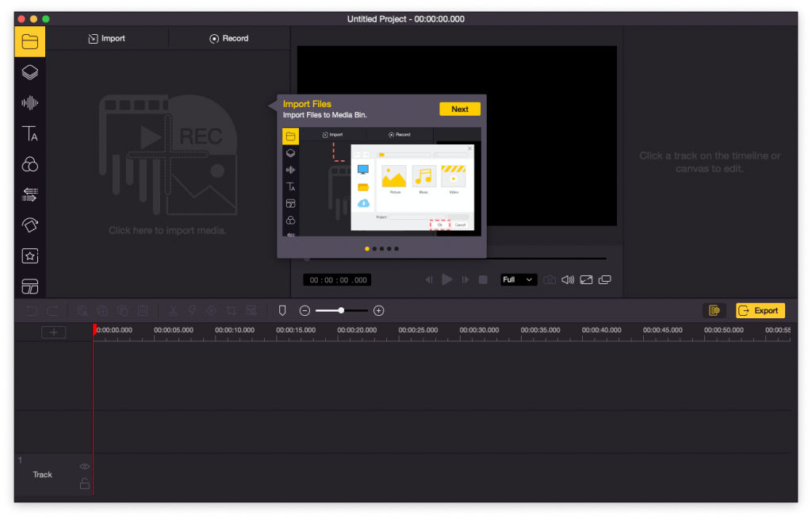Open the Transitions arrows icon
Screen dimensions: 812x519
coord(30,194)
